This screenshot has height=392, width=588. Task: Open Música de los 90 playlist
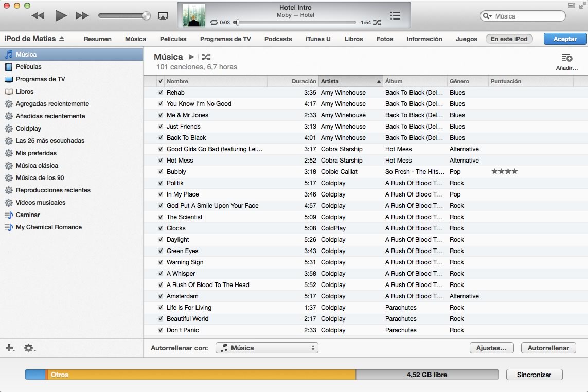(72, 178)
